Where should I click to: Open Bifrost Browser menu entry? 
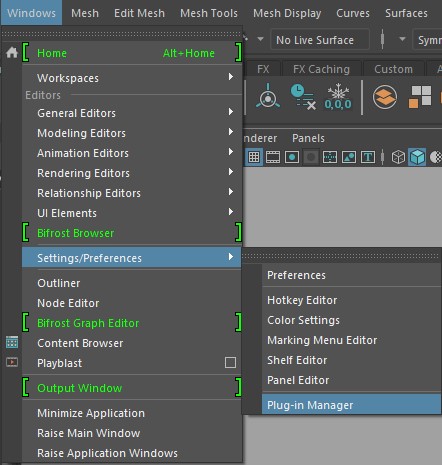point(132,233)
